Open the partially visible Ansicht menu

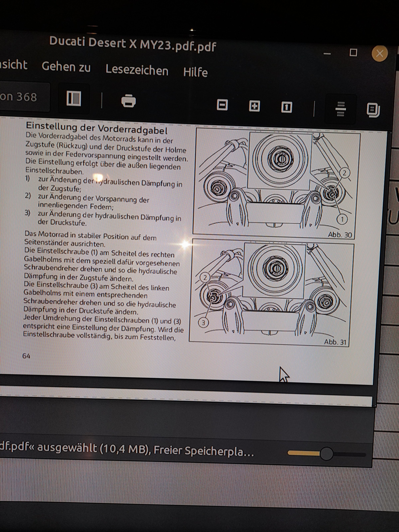(x=13, y=65)
